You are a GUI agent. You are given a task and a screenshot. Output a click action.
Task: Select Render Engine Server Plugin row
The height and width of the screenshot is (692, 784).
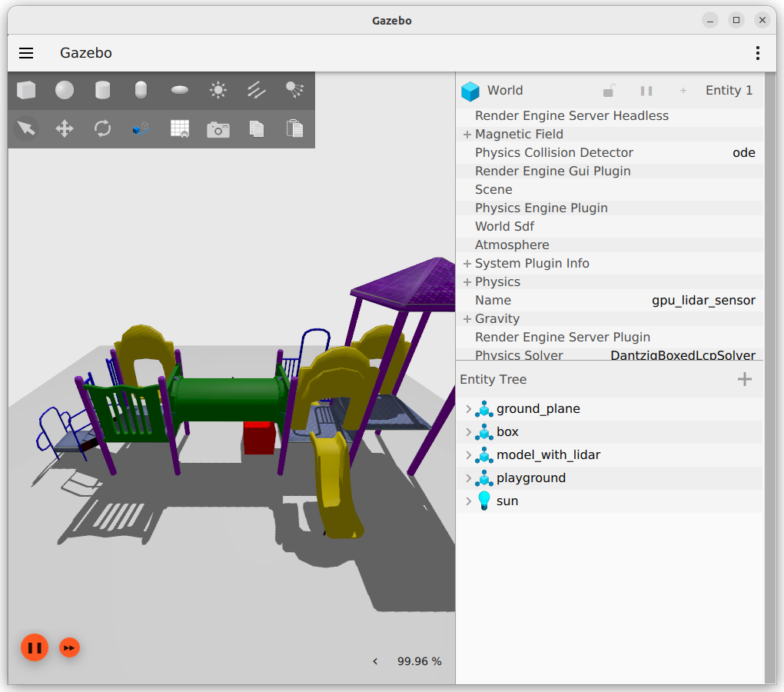pyautogui.click(x=610, y=337)
